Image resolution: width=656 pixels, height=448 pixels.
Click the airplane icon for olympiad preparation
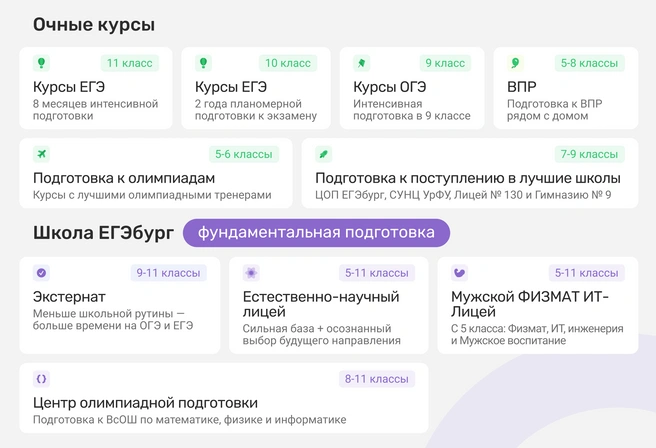pos(41,154)
